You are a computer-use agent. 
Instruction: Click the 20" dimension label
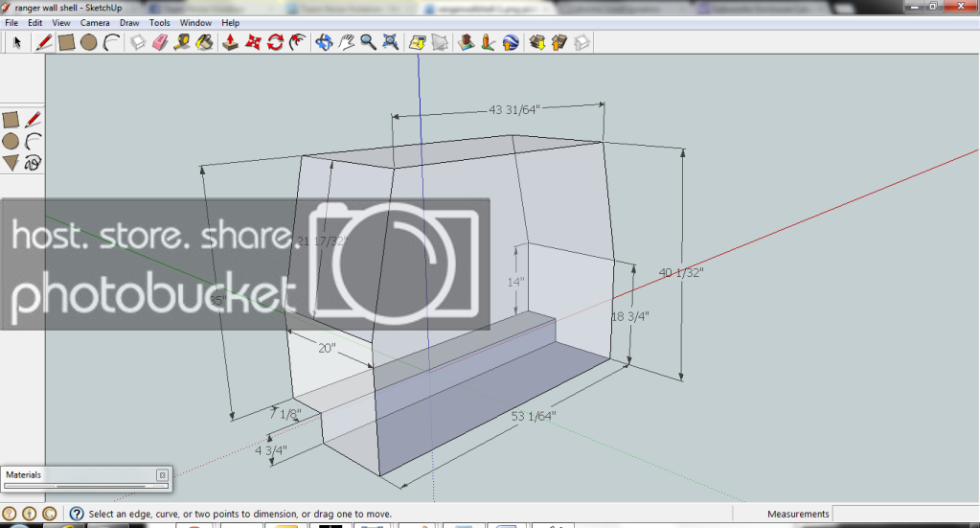click(327, 348)
